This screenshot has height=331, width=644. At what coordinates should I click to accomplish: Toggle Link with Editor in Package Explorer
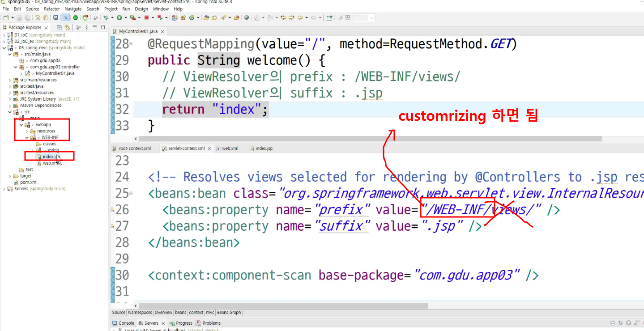(x=67, y=27)
